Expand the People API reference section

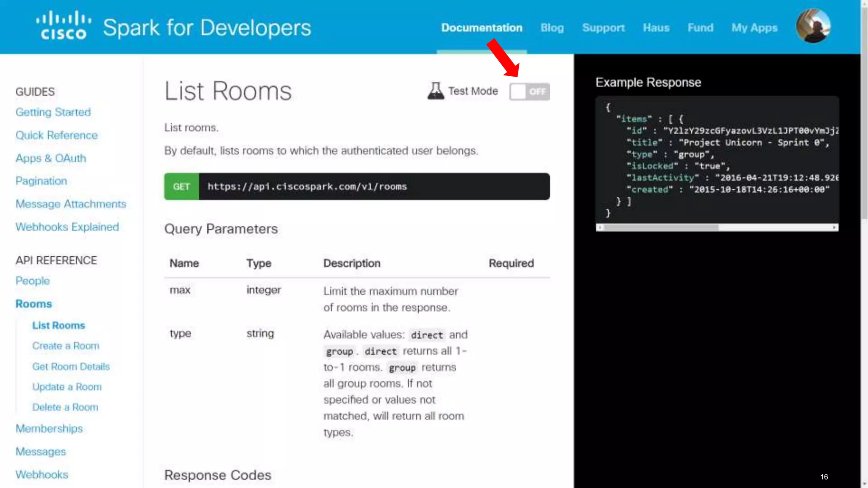tap(33, 281)
